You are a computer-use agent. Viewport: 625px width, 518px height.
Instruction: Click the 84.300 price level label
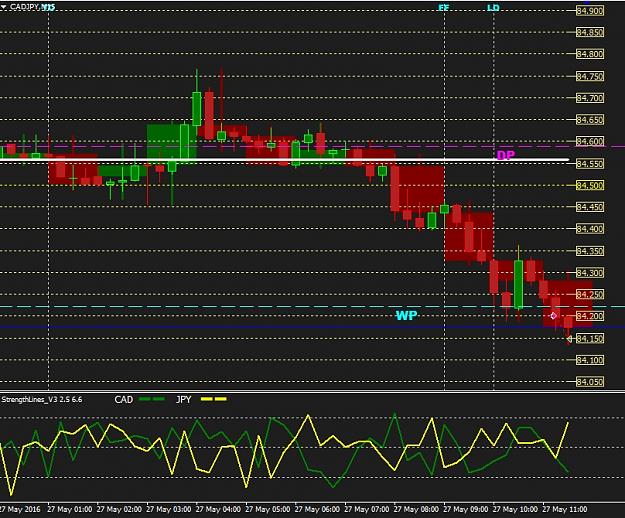pyautogui.click(x=590, y=273)
